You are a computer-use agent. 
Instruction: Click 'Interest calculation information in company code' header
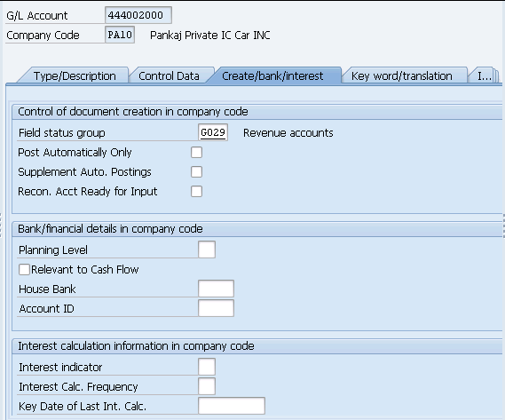click(136, 346)
